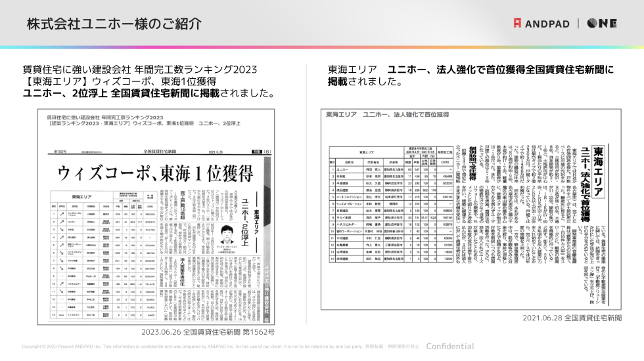The width and height of the screenshot is (644, 361).
Task: Click the copyright notice in footer
Action: tap(220, 347)
